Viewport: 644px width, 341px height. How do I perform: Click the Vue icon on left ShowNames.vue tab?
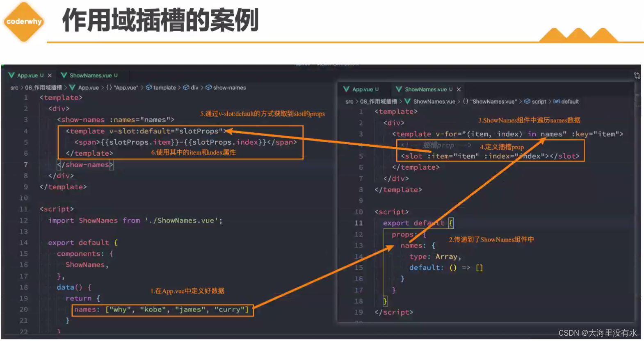(x=64, y=75)
